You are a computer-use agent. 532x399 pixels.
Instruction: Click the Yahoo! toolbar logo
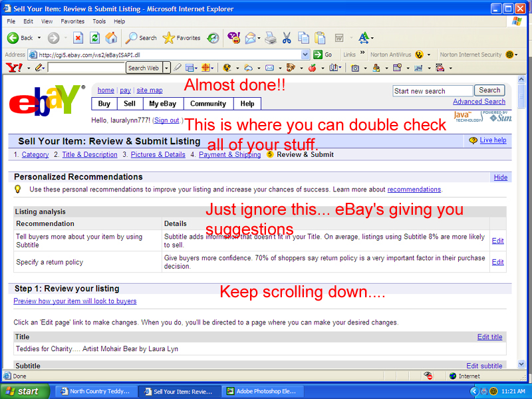coord(13,68)
